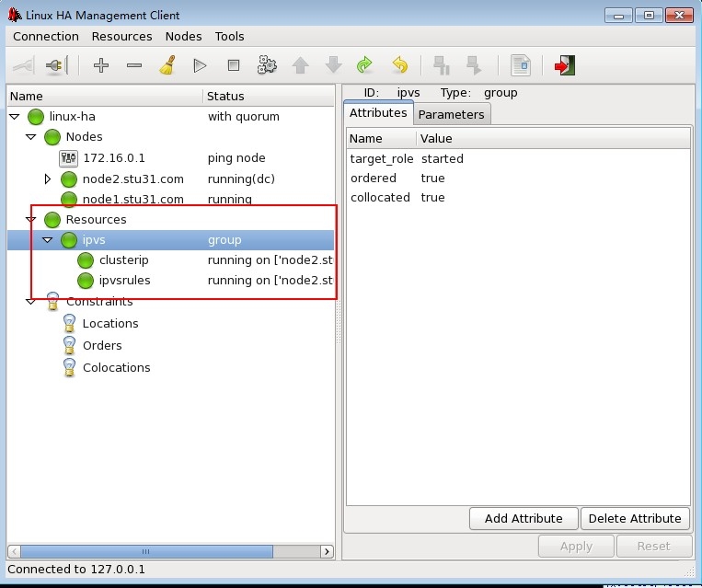
Task: Stop resource with square icon
Action: 234,65
